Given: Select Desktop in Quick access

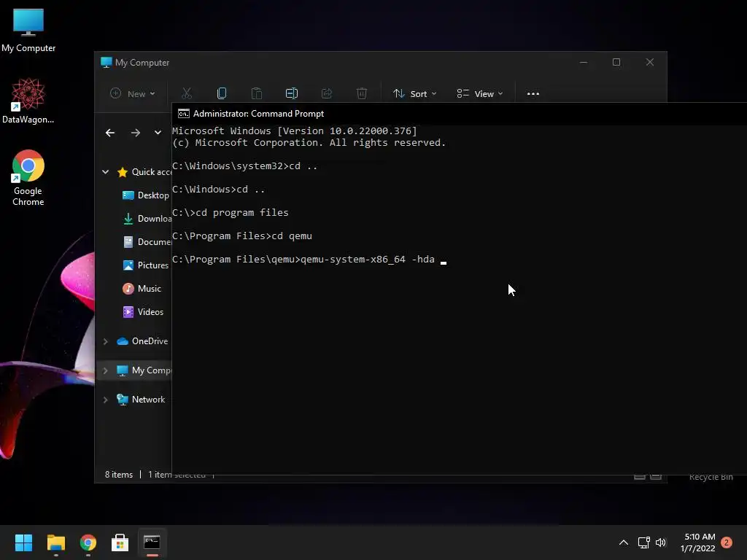Looking at the screenshot, I should coord(146,195).
